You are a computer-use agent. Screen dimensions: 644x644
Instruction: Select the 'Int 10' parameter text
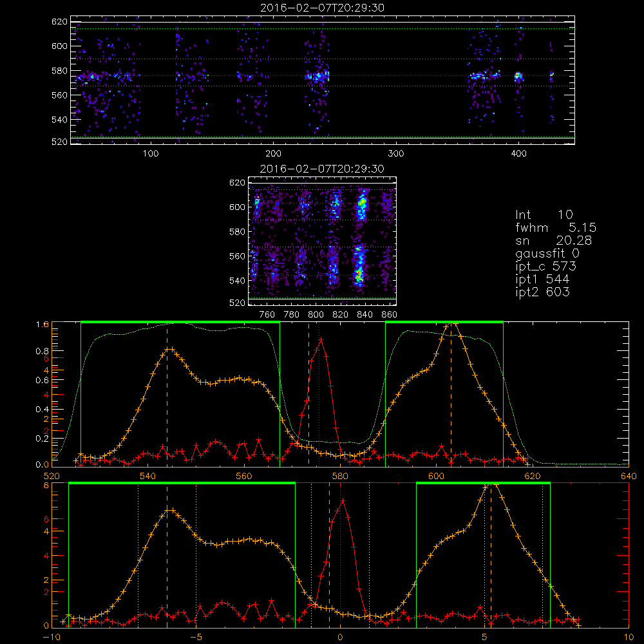[544, 215]
